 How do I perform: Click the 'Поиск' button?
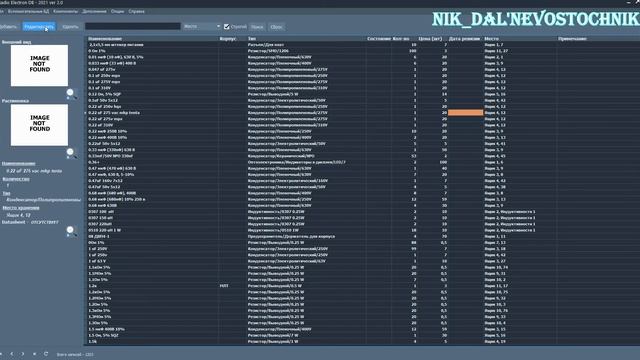click(257, 27)
